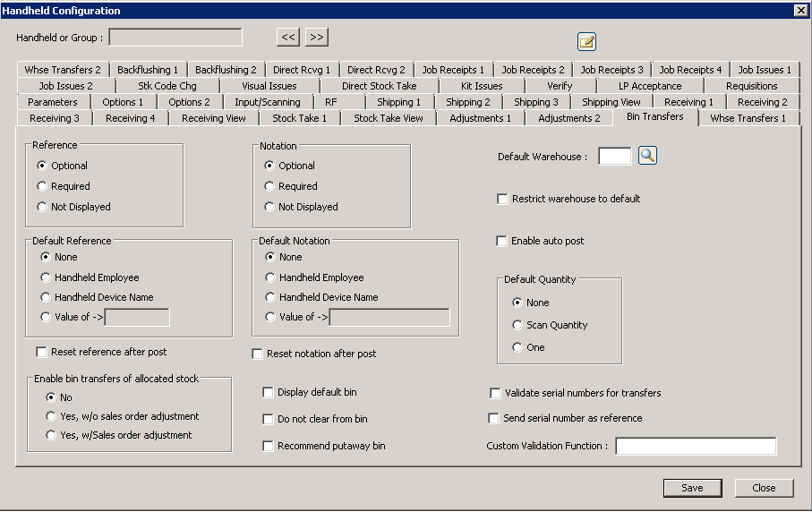This screenshot has height=512, width=812.
Task: Select Required under Reference
Action: 42,186
